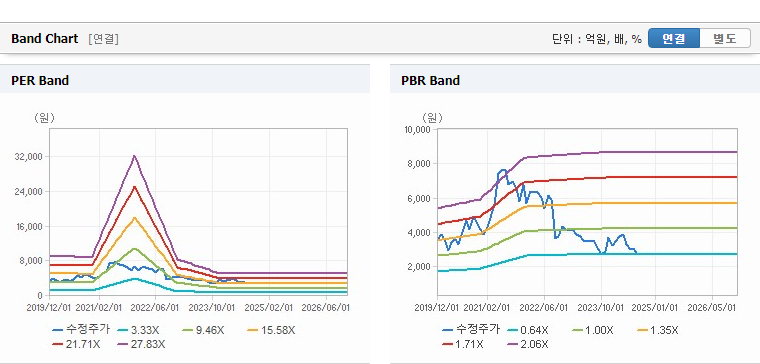Image resolution: width=760 pixels, height=364 pixels.
Task: Click the 2021/02/01 date on PER chart
Action: click(98, 308)
